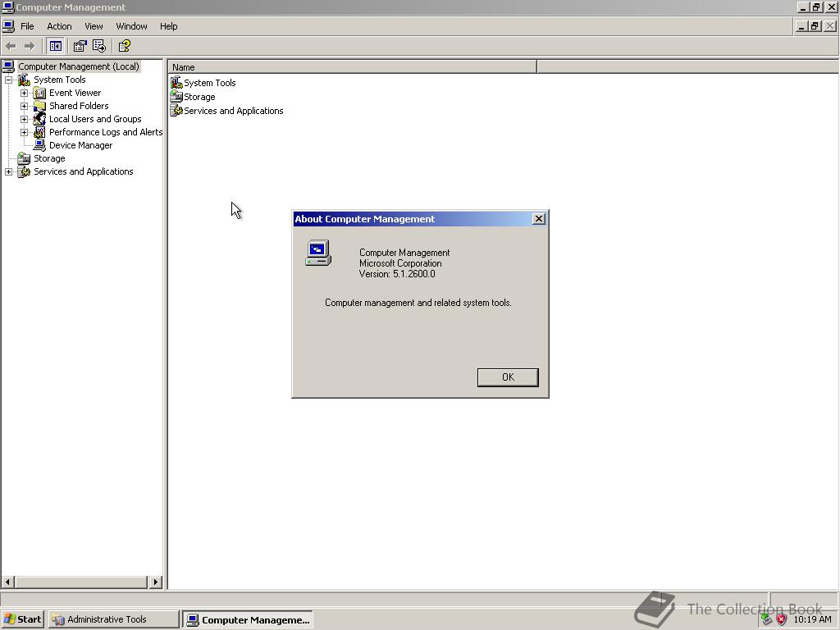Click the Services and Applications tree icon

24,171
